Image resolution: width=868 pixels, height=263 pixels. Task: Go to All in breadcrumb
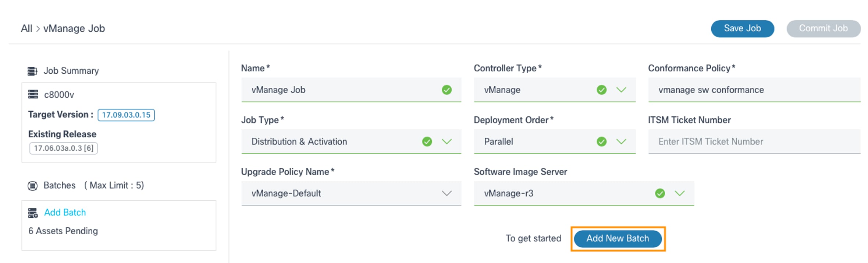(26, 28)
